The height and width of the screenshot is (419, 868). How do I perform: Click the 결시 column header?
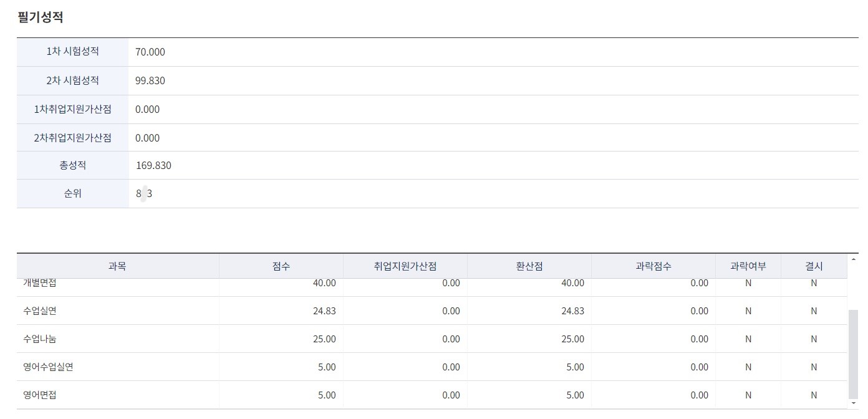click(x=814, y=266)
